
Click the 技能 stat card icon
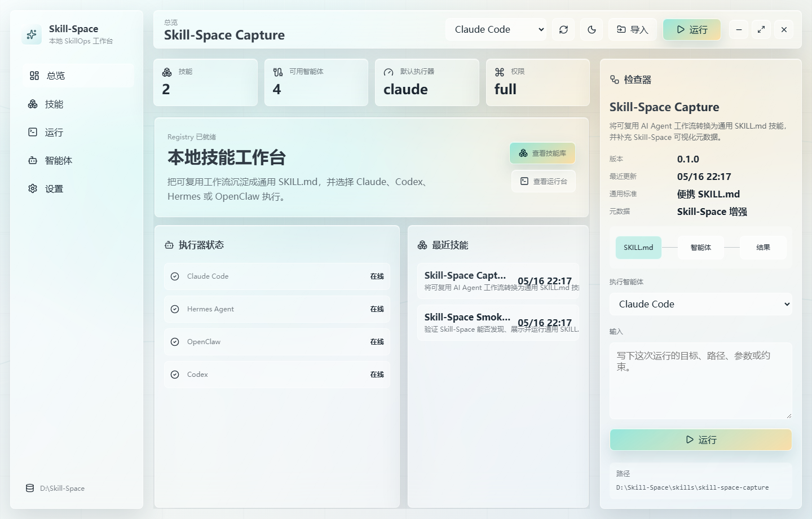point(167,72)
